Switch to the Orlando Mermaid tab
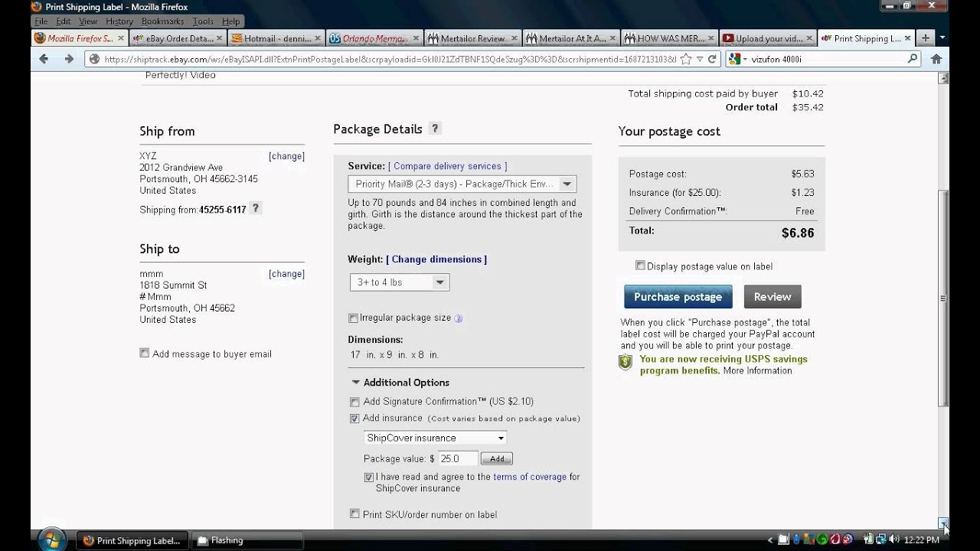 point(374,38)
